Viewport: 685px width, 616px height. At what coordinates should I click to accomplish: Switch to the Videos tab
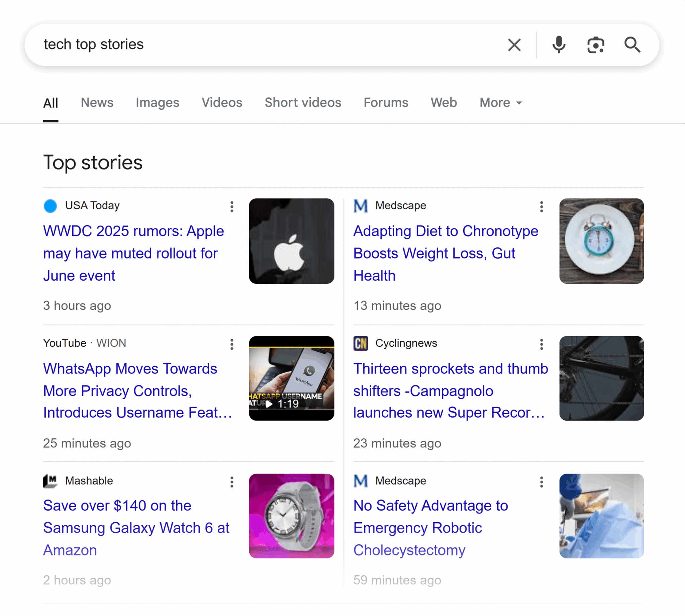pyautogui.click(x=222, y=102)
